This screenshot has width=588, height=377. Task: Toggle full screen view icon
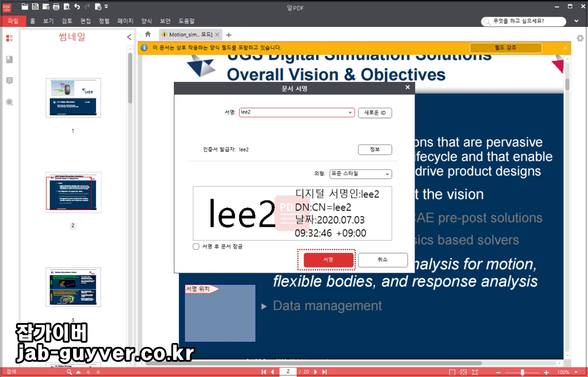(475, 372)
